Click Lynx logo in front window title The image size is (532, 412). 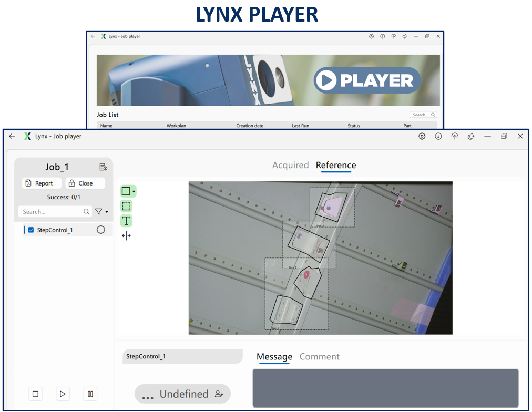click(x=27, y=136)
